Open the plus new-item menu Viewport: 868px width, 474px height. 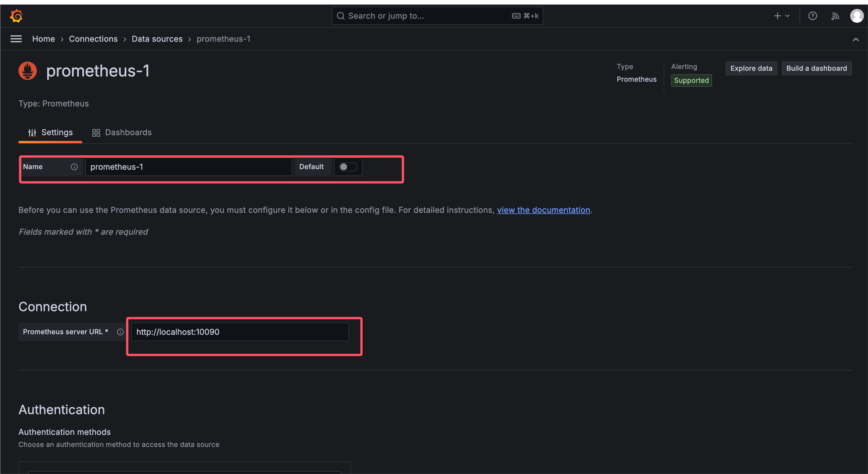point(782,16)
